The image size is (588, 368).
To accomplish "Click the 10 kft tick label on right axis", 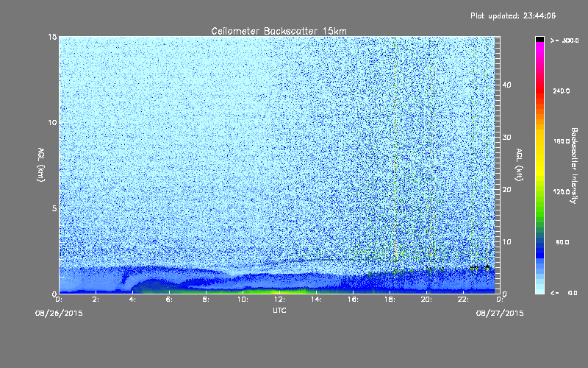I will point(506,242).
